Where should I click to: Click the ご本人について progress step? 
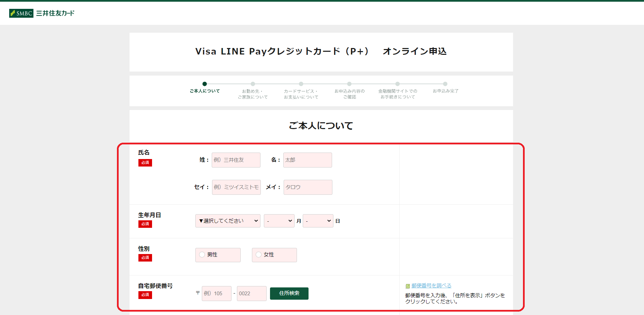point(205,88)
